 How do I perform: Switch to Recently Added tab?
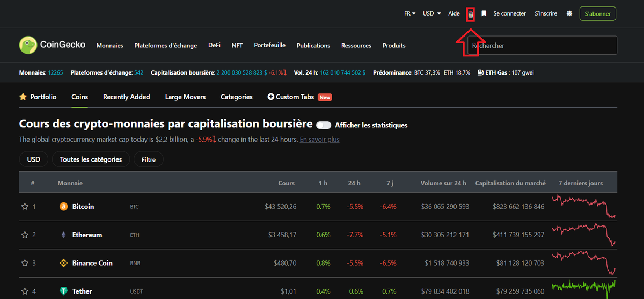tap(127, 97)
